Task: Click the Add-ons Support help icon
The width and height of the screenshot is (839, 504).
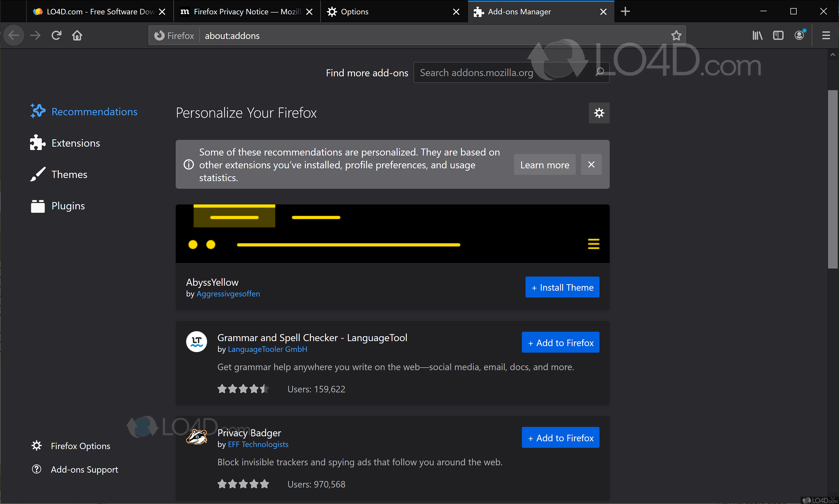Action: tap(37, 469)
